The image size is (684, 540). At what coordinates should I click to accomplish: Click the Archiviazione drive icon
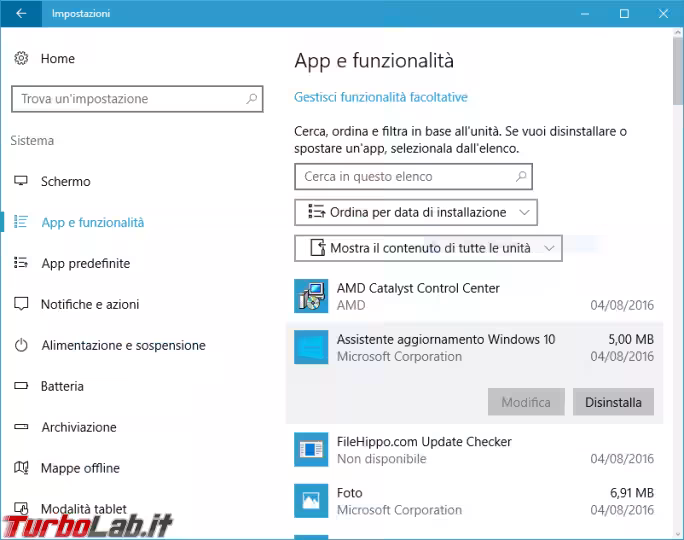click(21, 427)
